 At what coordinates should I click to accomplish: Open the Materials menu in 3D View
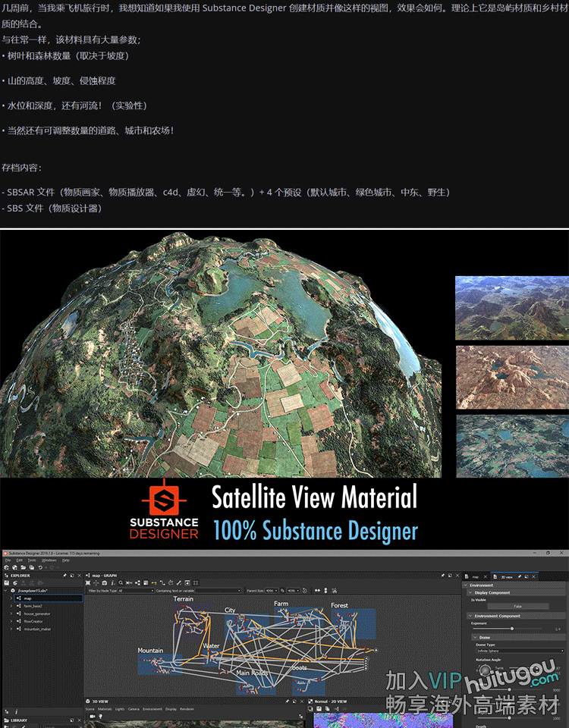[105, 709]
